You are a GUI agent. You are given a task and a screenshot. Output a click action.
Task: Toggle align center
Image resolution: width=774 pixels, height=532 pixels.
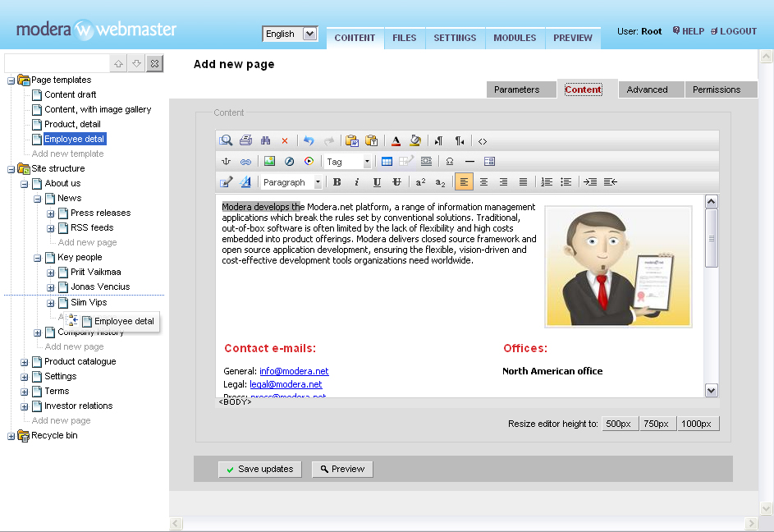click(483, 181)
